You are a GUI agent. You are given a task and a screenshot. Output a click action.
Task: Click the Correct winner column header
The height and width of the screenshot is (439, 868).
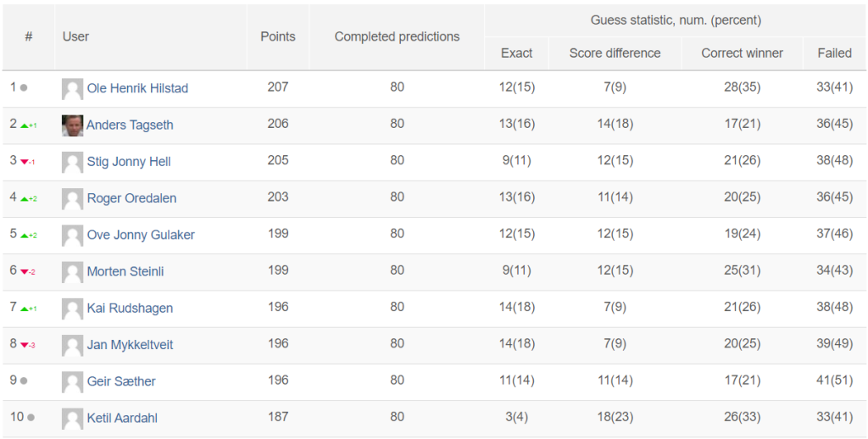pyautogui.click(x=743, y=53)
